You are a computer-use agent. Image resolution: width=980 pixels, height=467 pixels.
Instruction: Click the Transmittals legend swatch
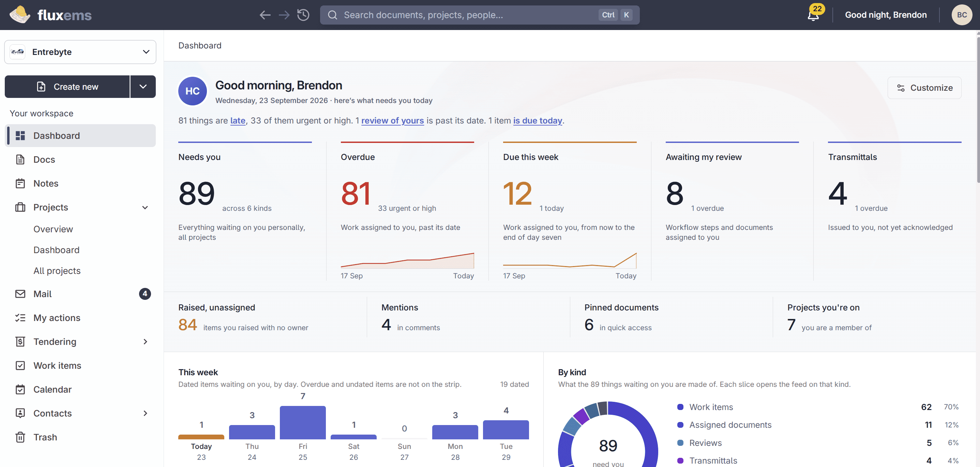coord(681,461)
